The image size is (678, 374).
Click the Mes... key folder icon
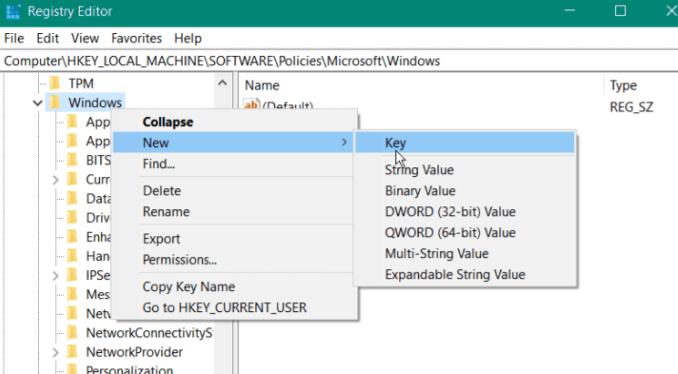[72, 294]
